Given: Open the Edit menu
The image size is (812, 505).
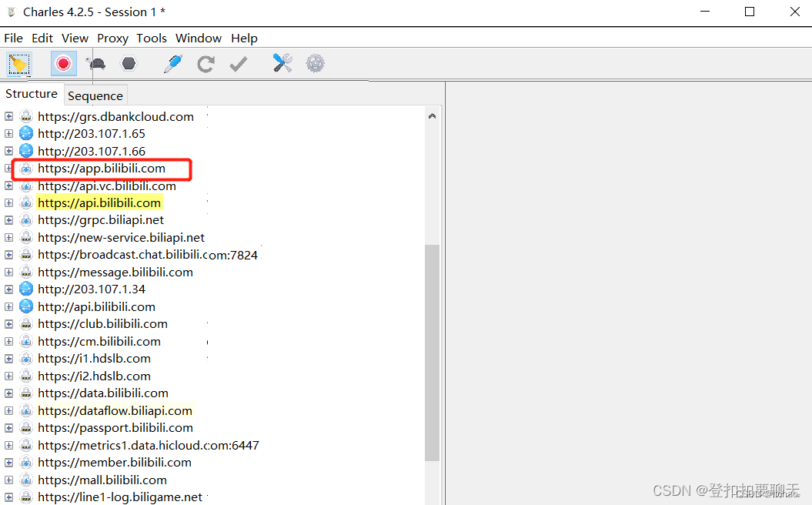Looking at the screenshot, I should point(42,38).
